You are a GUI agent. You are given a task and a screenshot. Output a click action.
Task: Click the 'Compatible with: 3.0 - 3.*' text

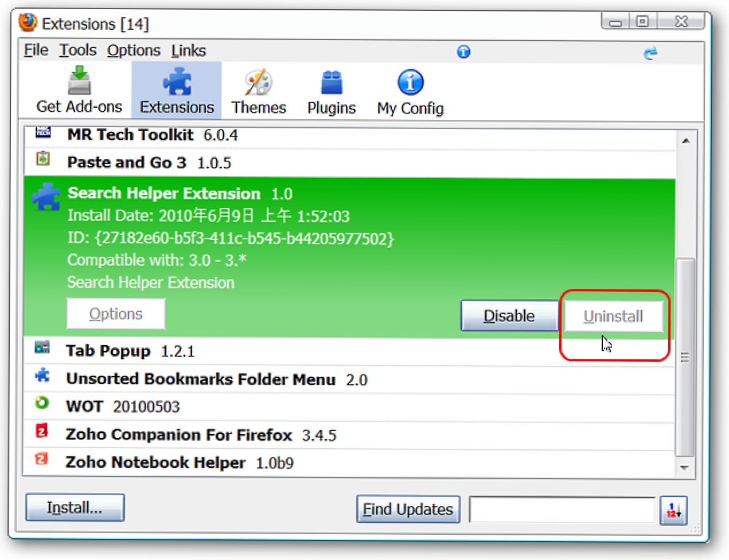click(x=157, y=260)
